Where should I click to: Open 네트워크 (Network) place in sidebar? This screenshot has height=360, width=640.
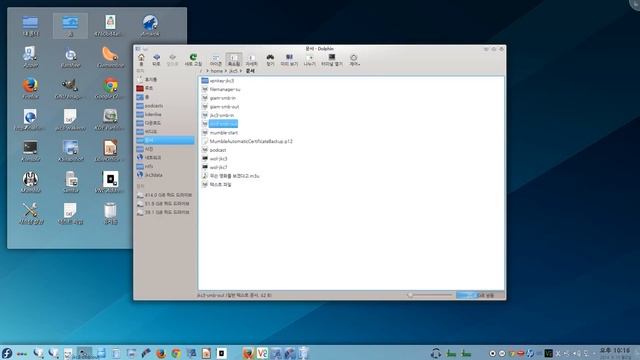[165, 158]
